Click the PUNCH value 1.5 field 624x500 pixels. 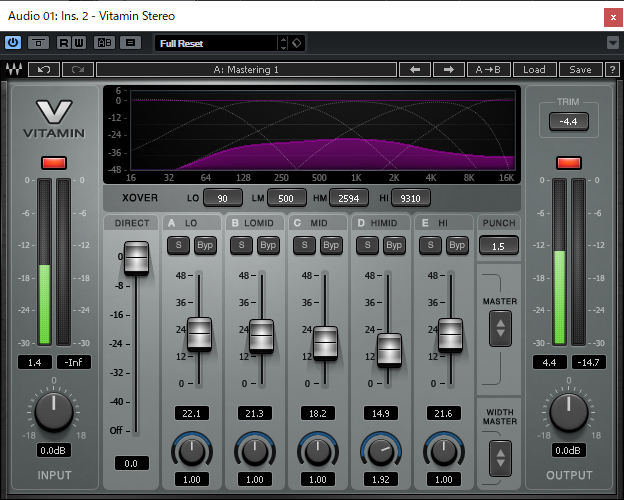click(x=499, y=246)
